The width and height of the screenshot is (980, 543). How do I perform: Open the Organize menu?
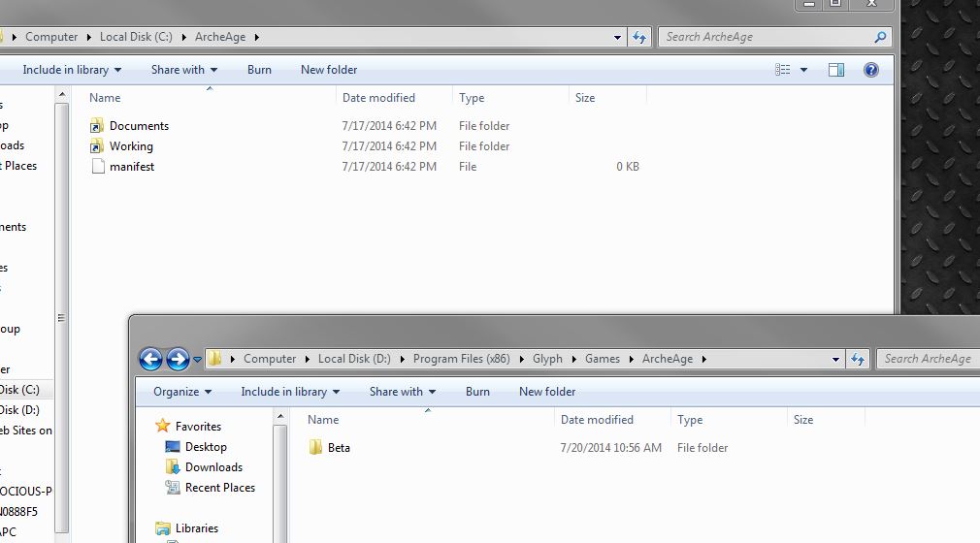(181, 392)
